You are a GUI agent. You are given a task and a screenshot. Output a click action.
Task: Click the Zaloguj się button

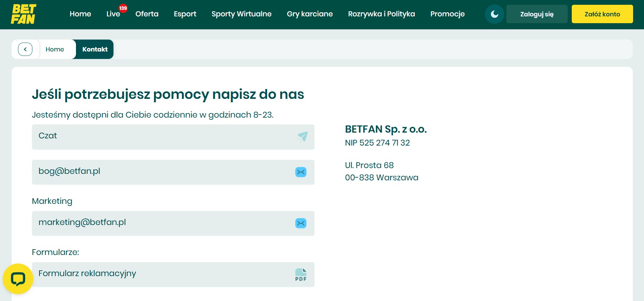pyautogui.click(x=537, y=14)
